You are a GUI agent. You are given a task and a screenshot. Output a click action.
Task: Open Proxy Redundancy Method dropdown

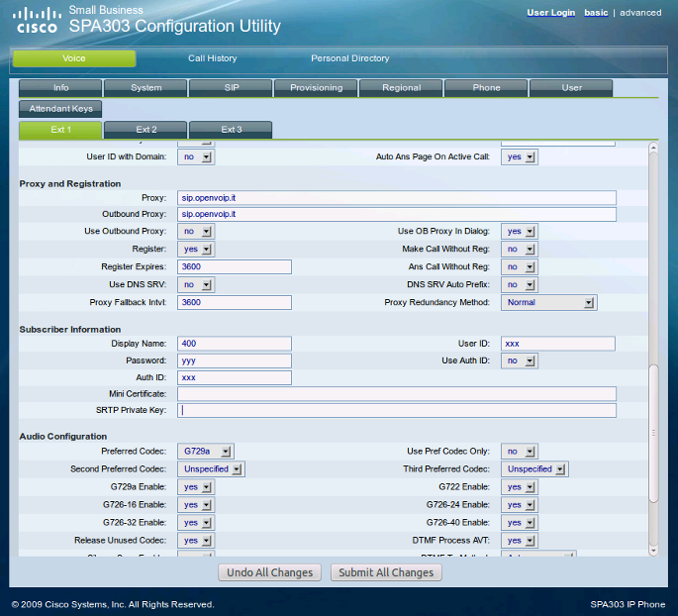point(549,302)
